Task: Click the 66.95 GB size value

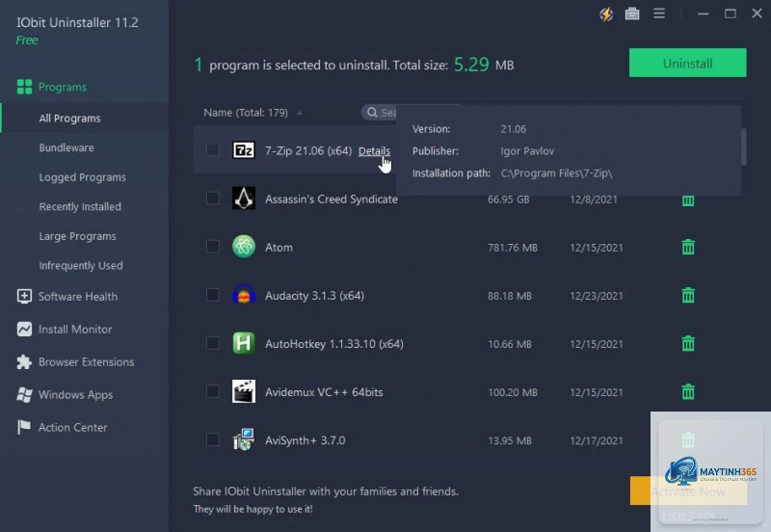Action: pos(509,199)
